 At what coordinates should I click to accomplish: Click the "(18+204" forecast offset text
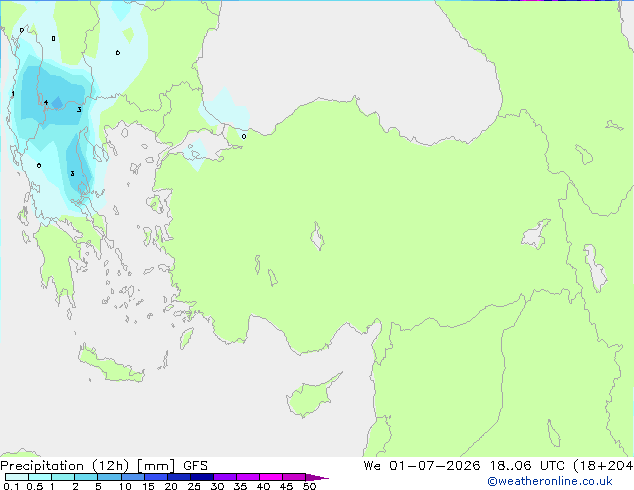pyautogui.click(x=603, y=466)
